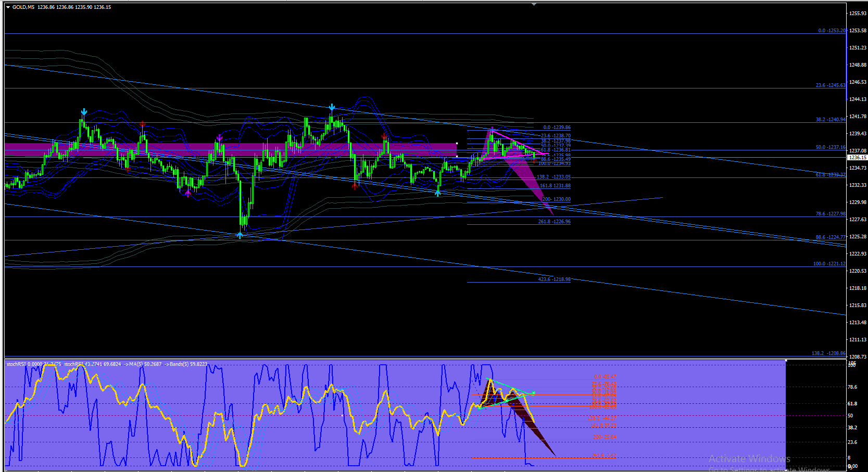The height and width of the screenshot is (472, 868).
Task: Select 1215.83 on the price axis
Action: click(x=858, y=305)
